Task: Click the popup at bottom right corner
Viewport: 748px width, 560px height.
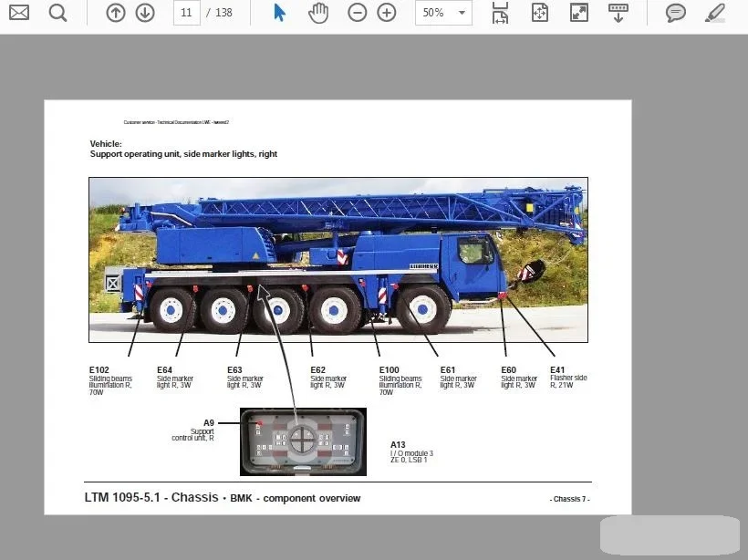Action: click(x=670, y=536)
